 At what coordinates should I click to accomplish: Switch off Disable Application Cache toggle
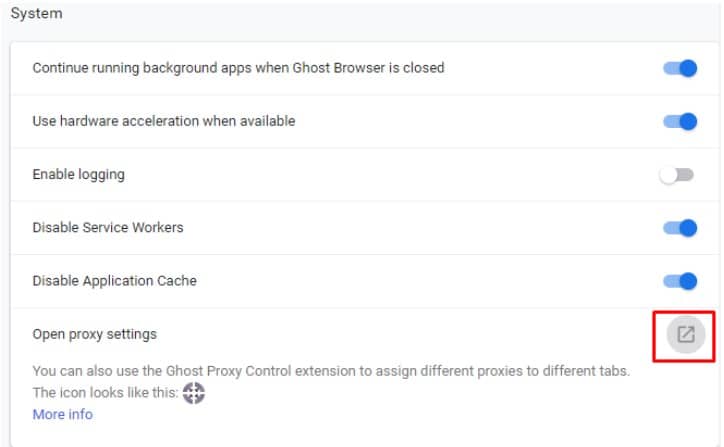pos(680,281)
